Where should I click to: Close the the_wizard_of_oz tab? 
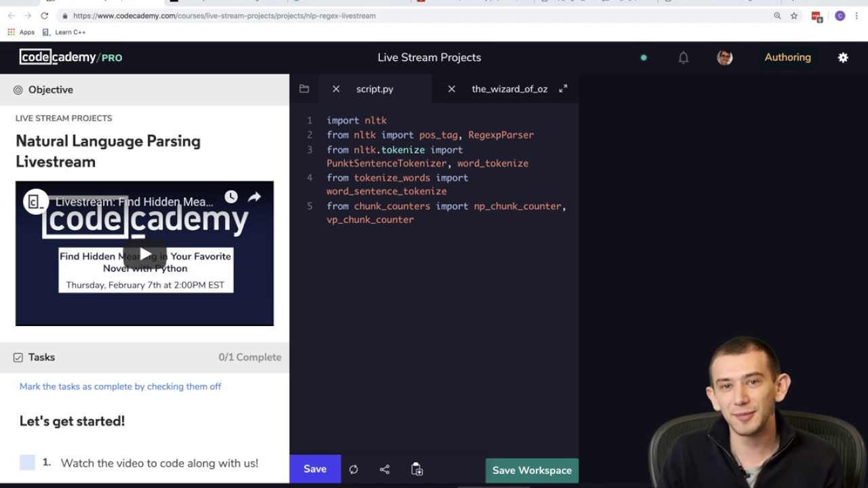coord(452,89)
